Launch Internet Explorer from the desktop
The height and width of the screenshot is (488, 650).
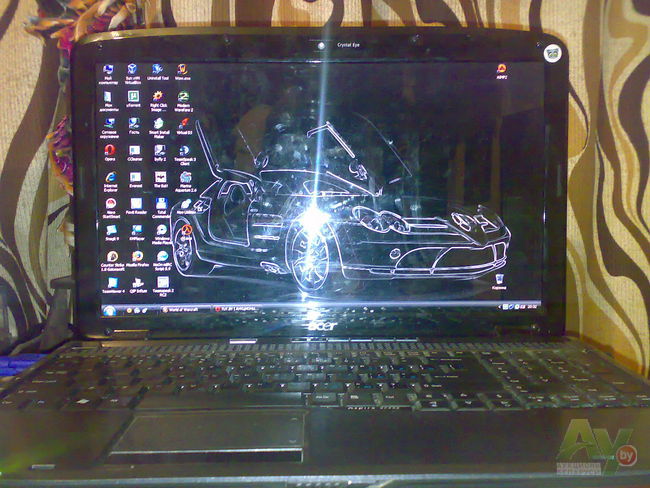point(110,177)
